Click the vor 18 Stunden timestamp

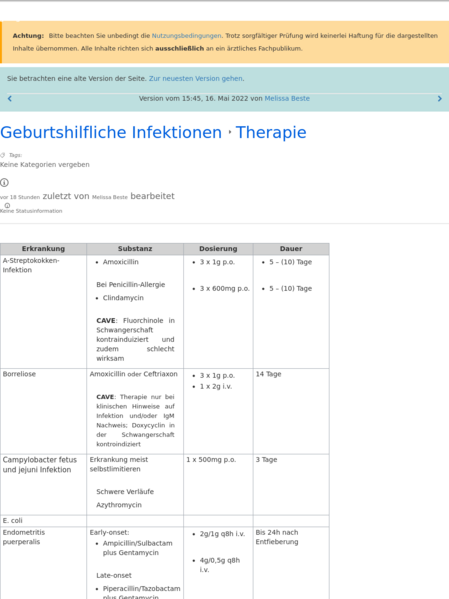tap(20, 197)
